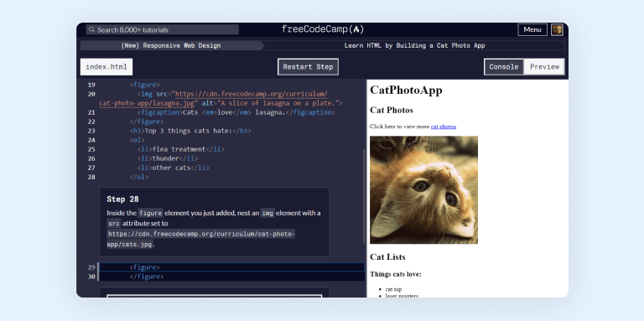Click the closing figure tag on line 22

(147, 122)
